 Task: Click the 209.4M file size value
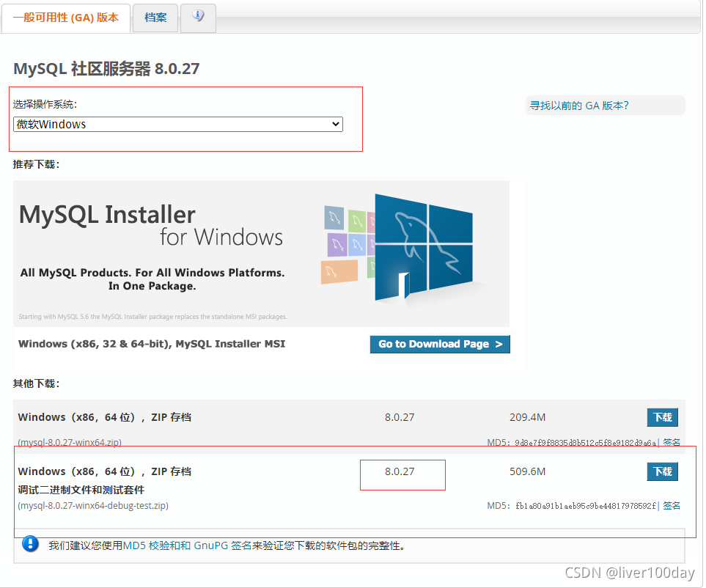(527, 417)
